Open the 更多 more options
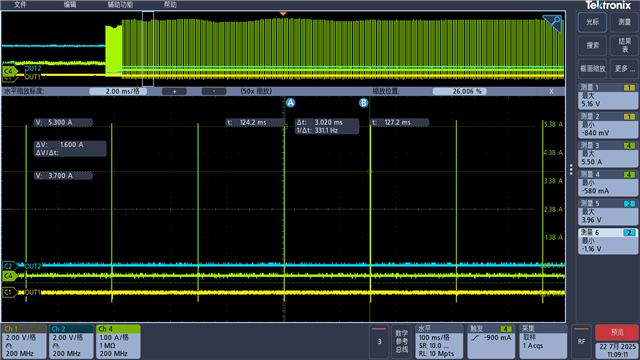Screen dimensions: 640x360 [x=624, y=69]
